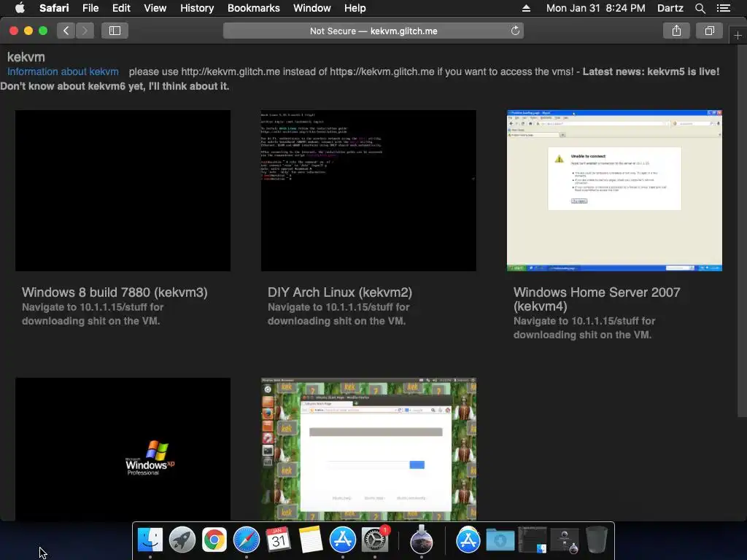Open the Downloads folder in Dock
The width and height of the screenshot is (747, 560).
500,540
